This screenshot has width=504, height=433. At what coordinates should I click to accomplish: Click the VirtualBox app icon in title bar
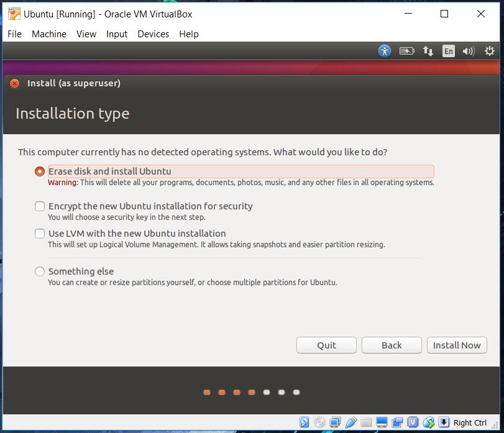[14, 14]
